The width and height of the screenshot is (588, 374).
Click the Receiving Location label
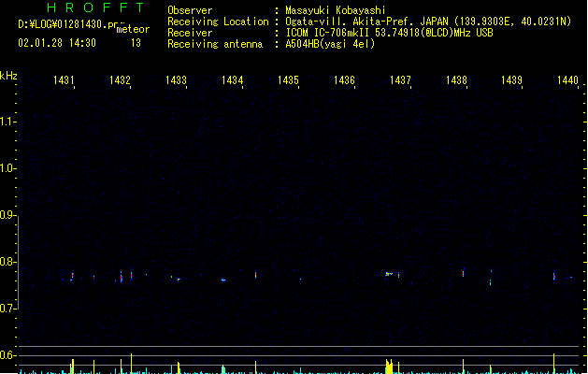click(218, 22)
